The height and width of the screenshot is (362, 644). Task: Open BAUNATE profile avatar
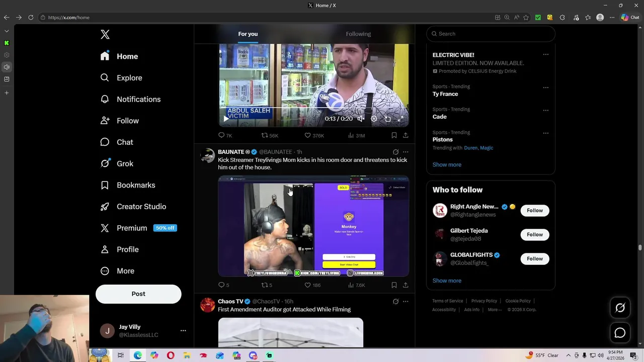click(x=208, y=155)
